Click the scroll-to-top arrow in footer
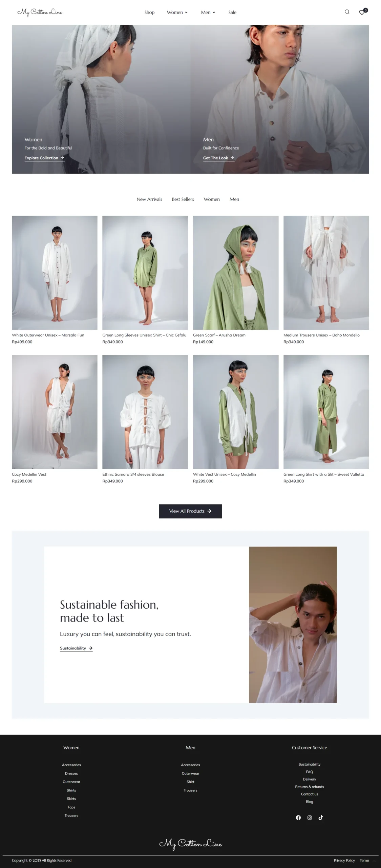 (x=374, y=861)
